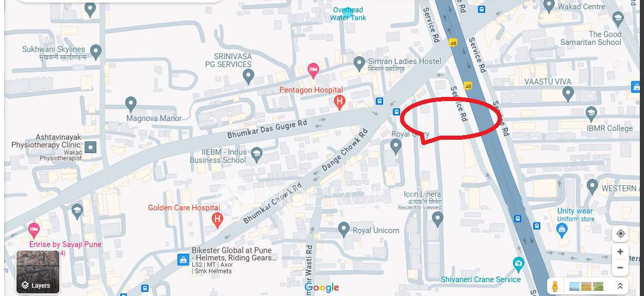
Task: Select the Golden Care Hospital pin
Action: tap(218, 220)
